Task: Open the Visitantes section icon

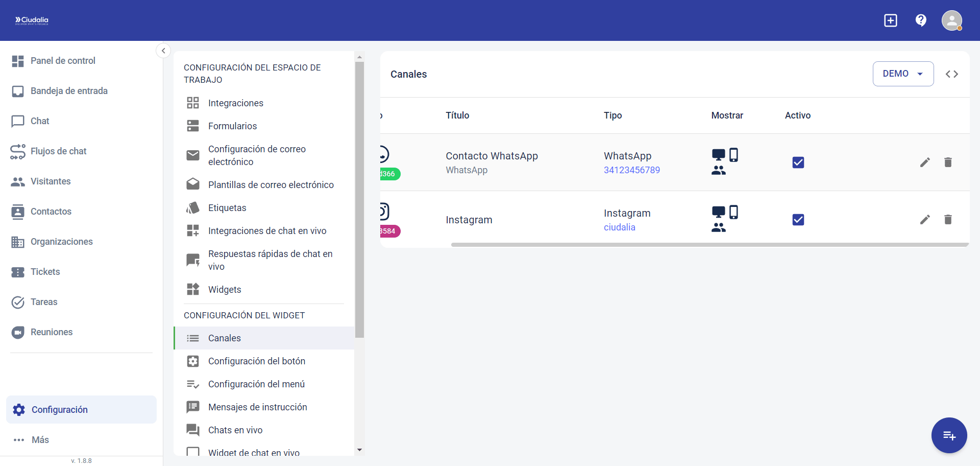Action: tap(18, 181)
